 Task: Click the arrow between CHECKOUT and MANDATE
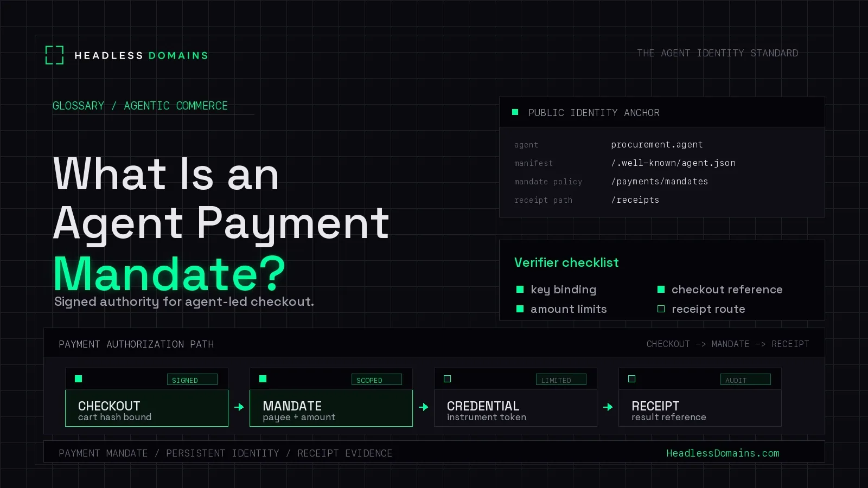(239, 407)
